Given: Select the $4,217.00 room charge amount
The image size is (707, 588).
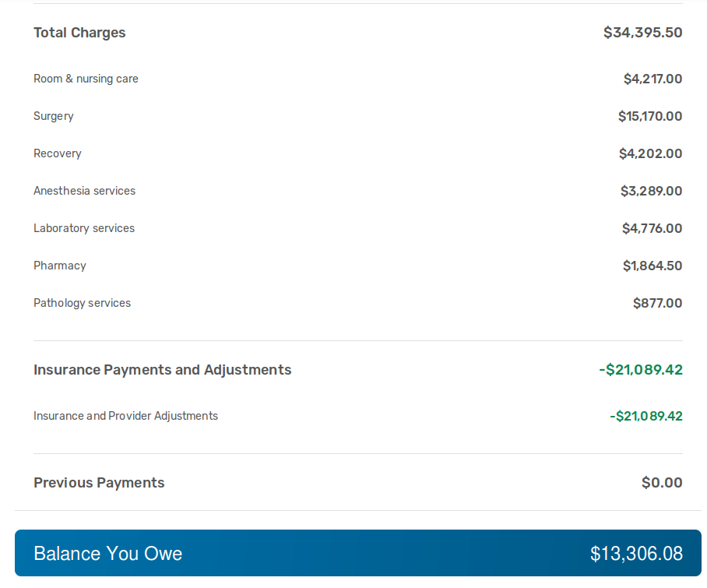Looking at the screenshot, I should [x=652, y=79].
